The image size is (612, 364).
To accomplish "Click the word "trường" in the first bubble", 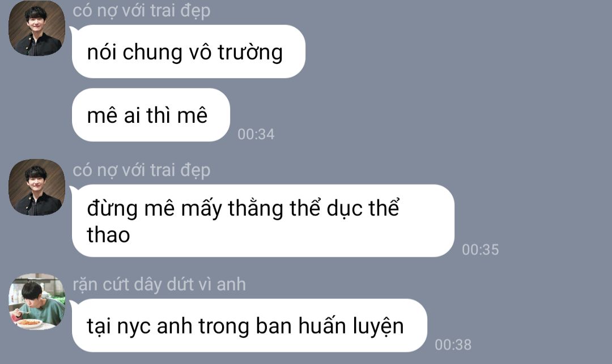I will coord(250,53).
